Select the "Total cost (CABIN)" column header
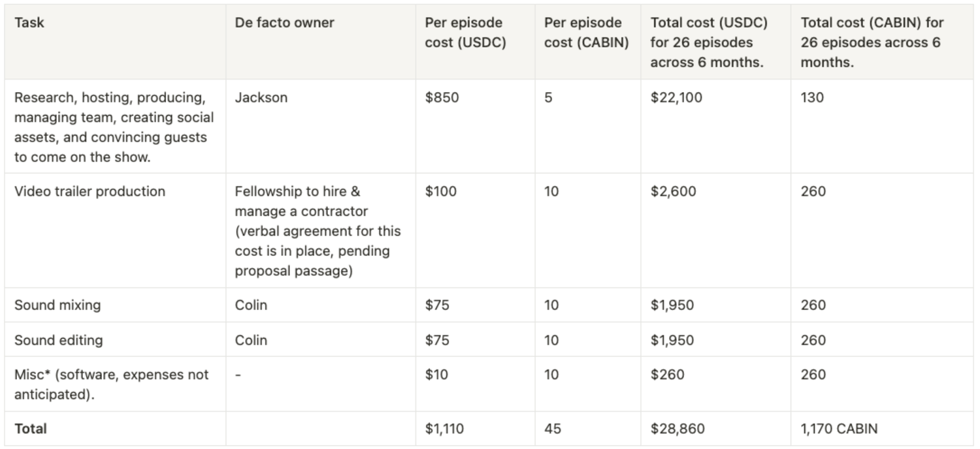The height and width of the screenshot is (449, 980). click(872, 42)
